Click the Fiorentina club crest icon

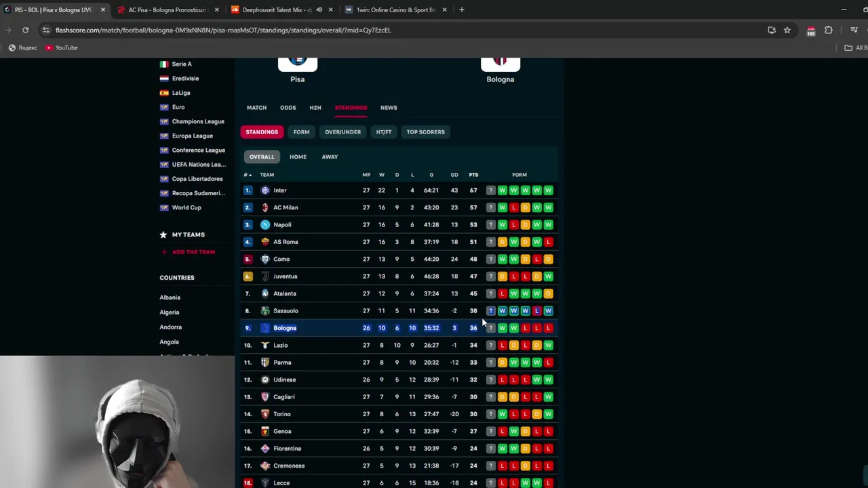[x=265, y=448]
